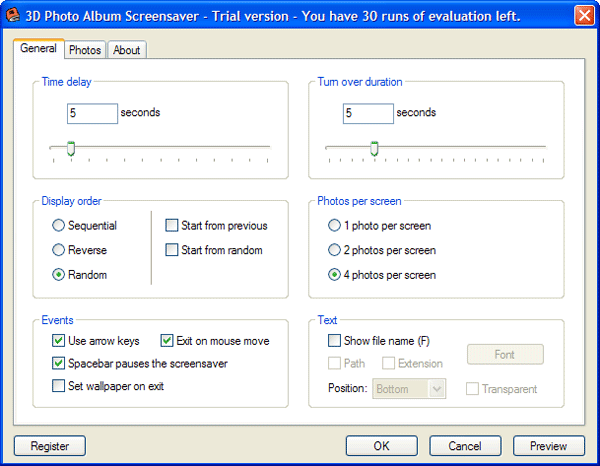This screenshot has height=466, width=600.
Task: Click the app icon in title bar
Action: [14, 14]
